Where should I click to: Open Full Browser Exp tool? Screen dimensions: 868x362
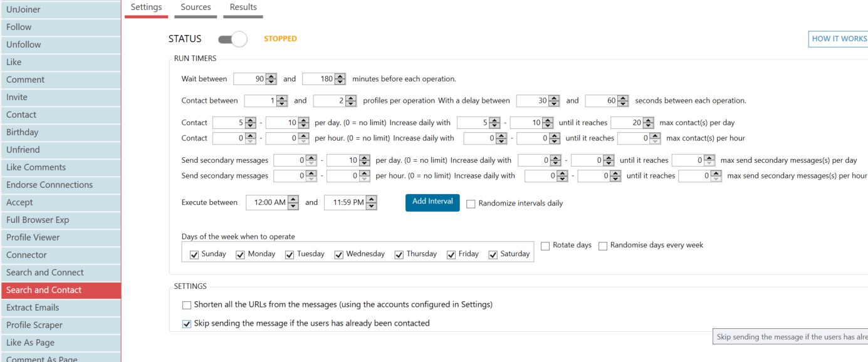60,220
